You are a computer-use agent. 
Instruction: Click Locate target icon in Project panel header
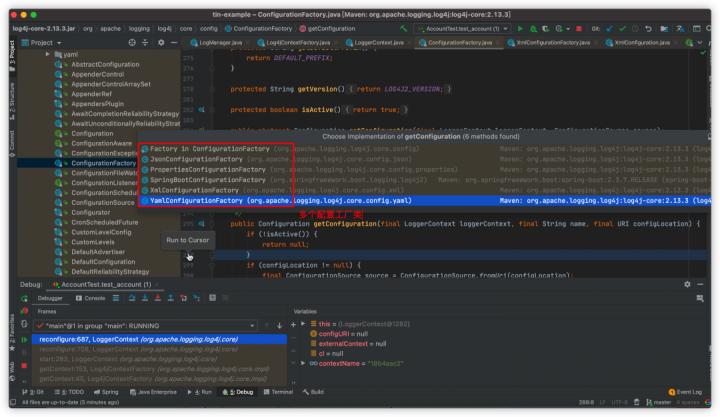132,42
